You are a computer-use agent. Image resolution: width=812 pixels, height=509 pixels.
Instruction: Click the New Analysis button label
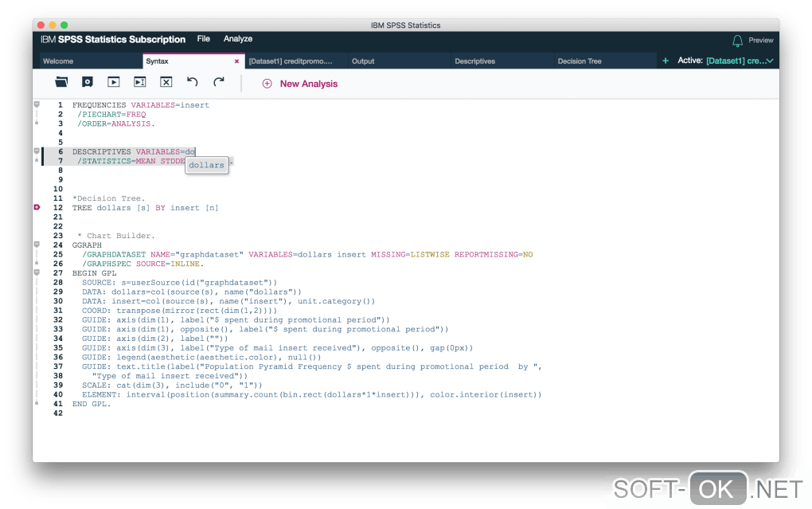(x=309, y=84)
